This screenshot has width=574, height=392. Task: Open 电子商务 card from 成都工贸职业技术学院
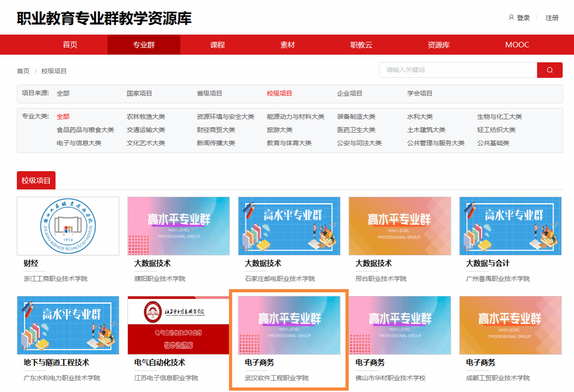coord(510,325)
